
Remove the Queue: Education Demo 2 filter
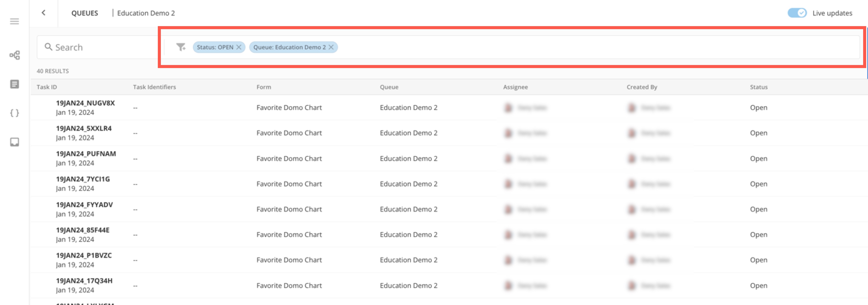[x=331, y=47]
